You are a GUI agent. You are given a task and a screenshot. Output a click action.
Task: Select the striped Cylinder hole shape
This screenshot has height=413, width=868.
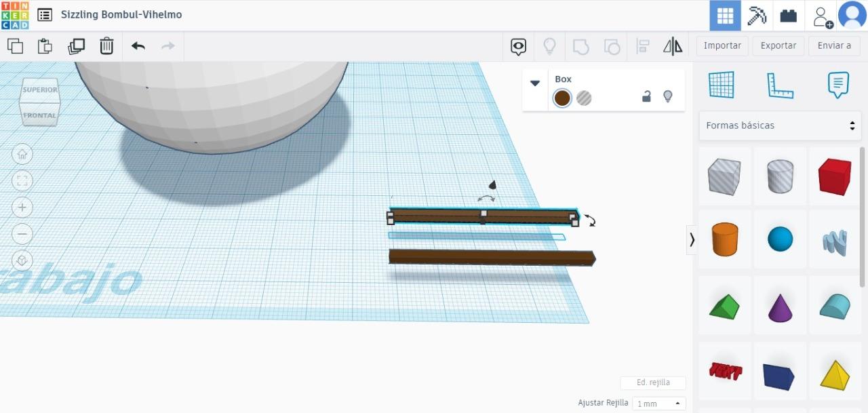click(780, 176)
